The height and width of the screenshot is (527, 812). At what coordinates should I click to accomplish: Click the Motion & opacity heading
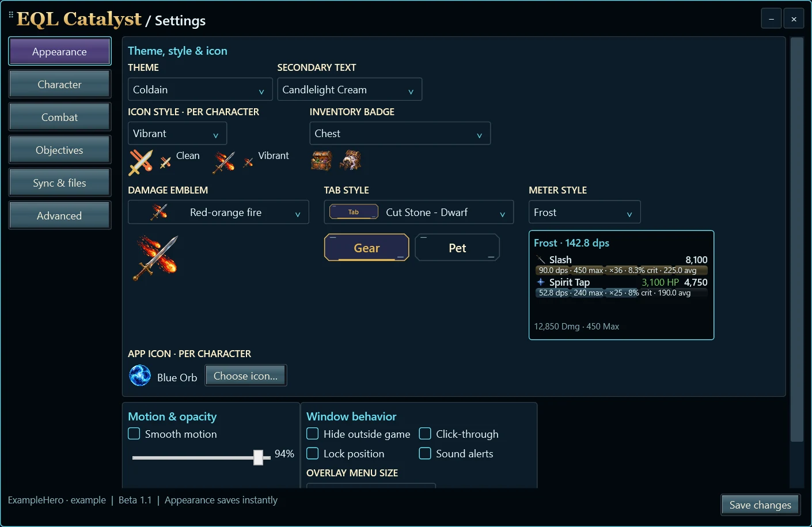point(172,416)
